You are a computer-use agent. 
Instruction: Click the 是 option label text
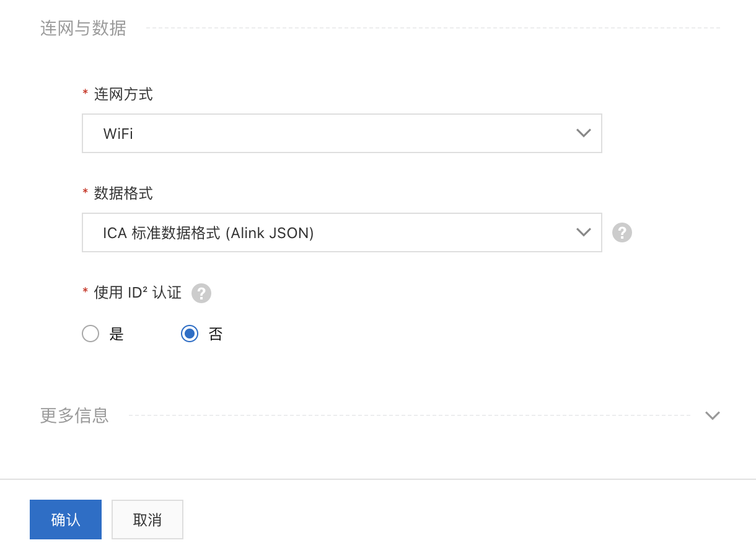click(x=116, y=334)
